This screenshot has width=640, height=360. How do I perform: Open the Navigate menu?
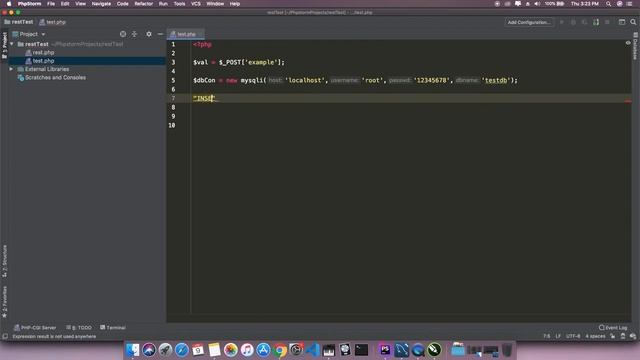(x=101, y=4)
